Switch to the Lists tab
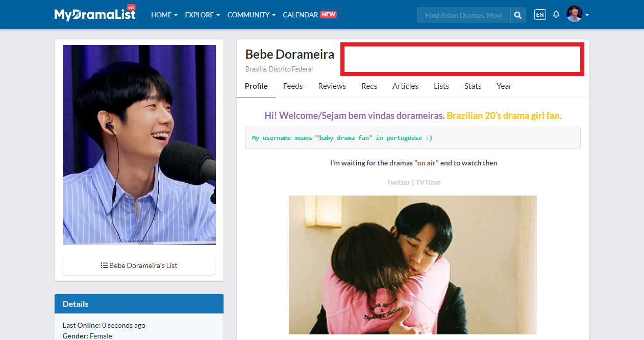644x340 pixels. [441, 86]
